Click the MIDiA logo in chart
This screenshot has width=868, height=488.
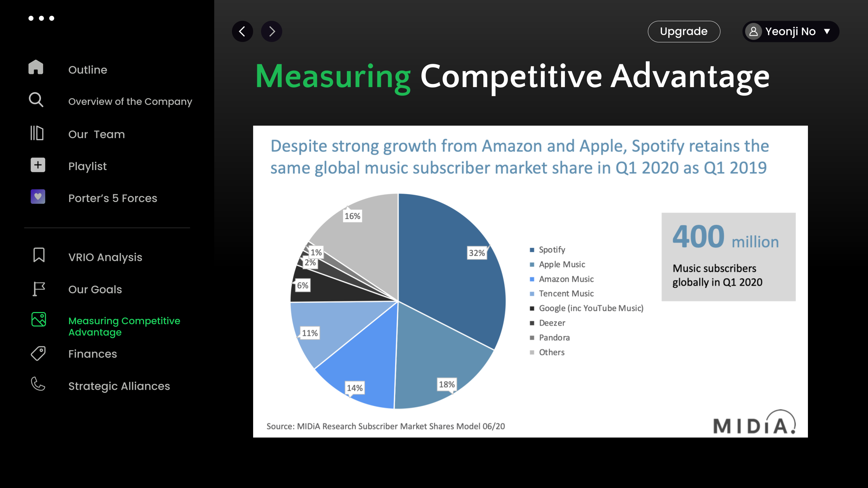click(x=754, y=422)
